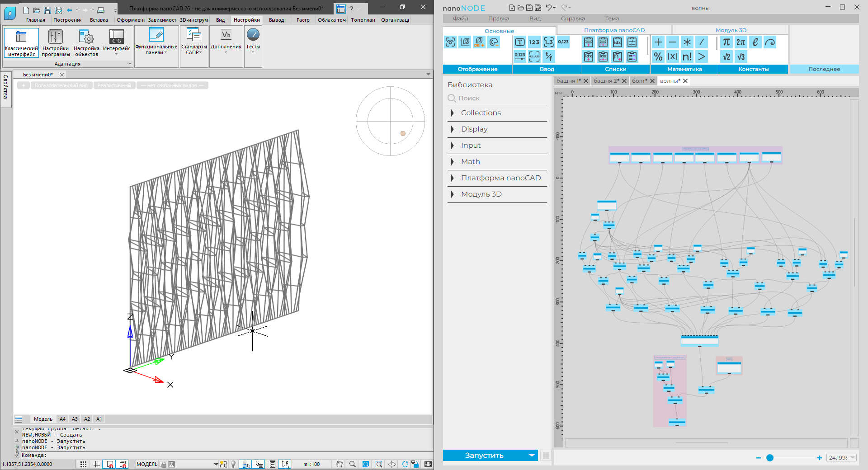Select the true/false boolean input icon

coord(549,56)
